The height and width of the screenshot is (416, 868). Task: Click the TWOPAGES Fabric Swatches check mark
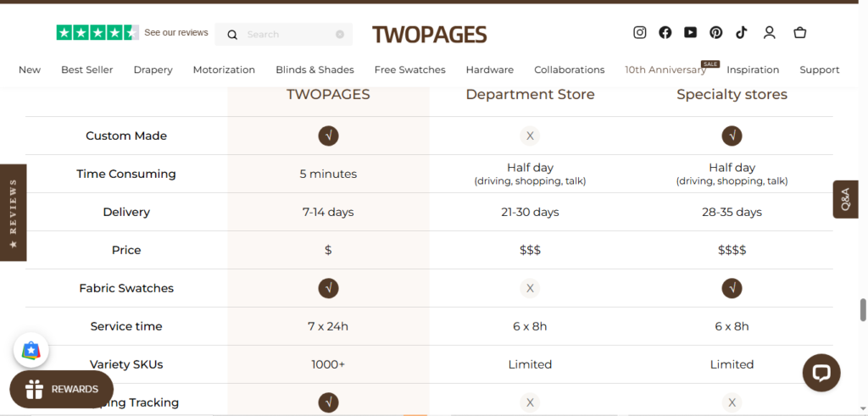point(328,288)
